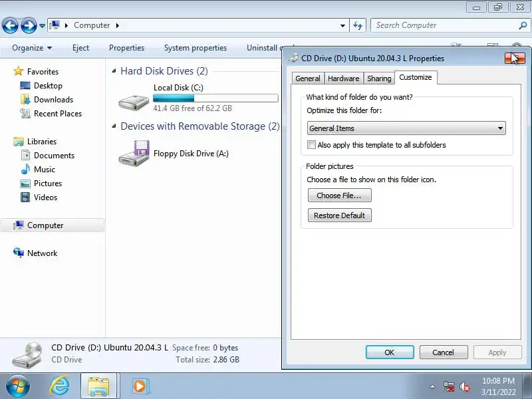This screenshot has height=399, width=532.
Task: Open Videos library
Action: (x=45, y=197)
